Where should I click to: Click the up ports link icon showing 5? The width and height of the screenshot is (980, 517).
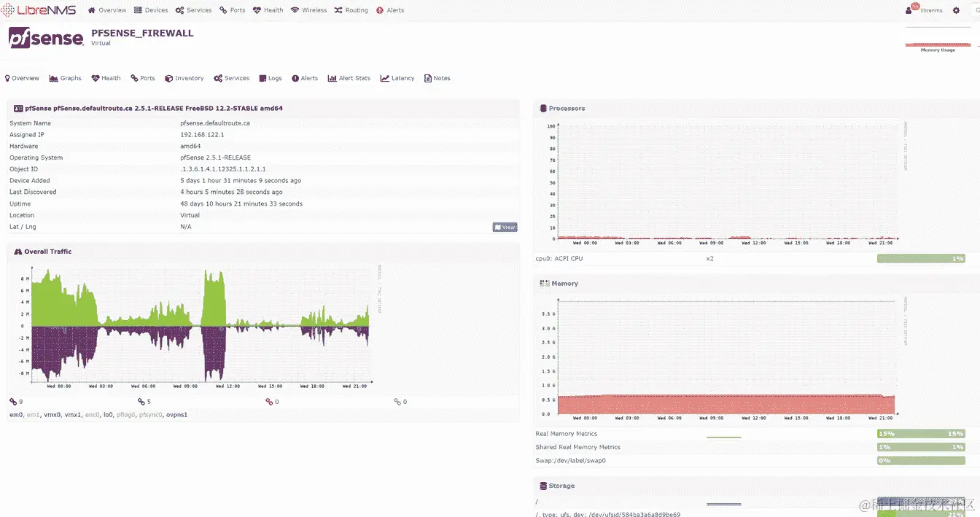click(141, 402)
